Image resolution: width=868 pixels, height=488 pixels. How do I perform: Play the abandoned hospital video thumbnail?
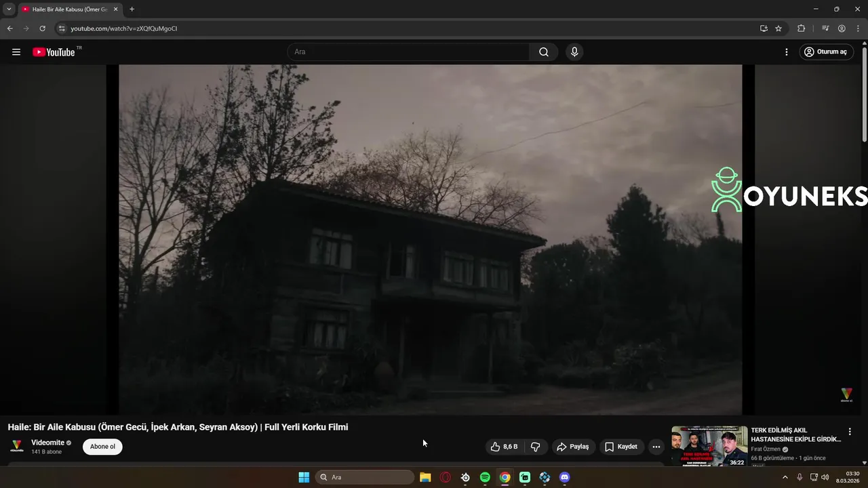[709, 446]
